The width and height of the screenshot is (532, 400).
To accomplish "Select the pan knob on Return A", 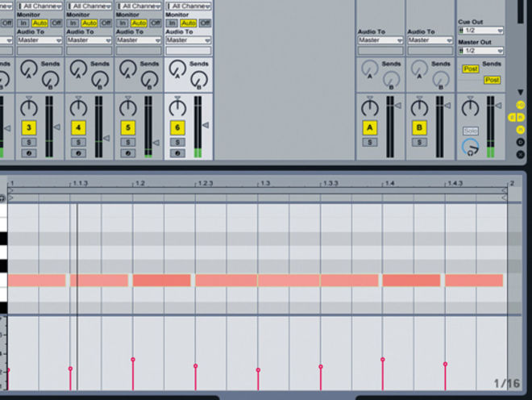I will (370, 107).
